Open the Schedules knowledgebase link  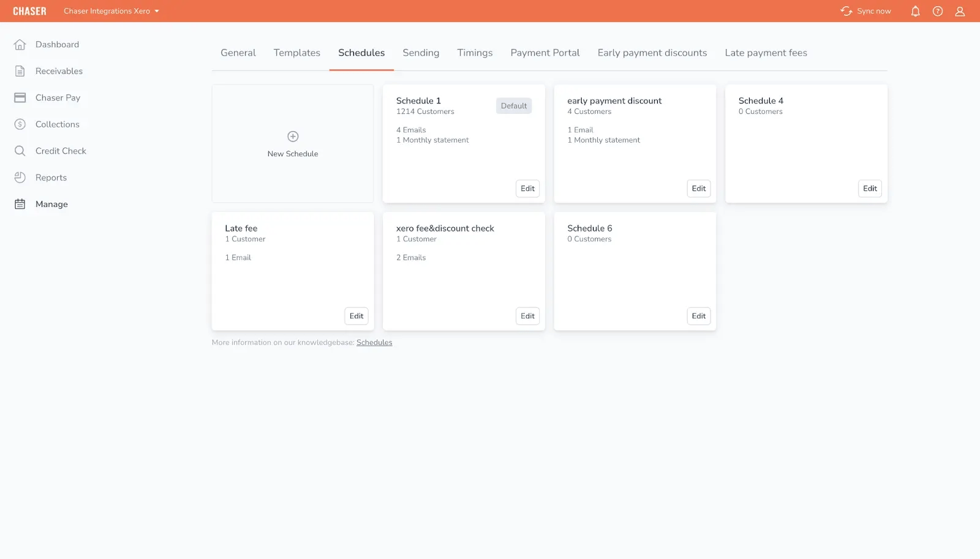click(x=374, y=343)
